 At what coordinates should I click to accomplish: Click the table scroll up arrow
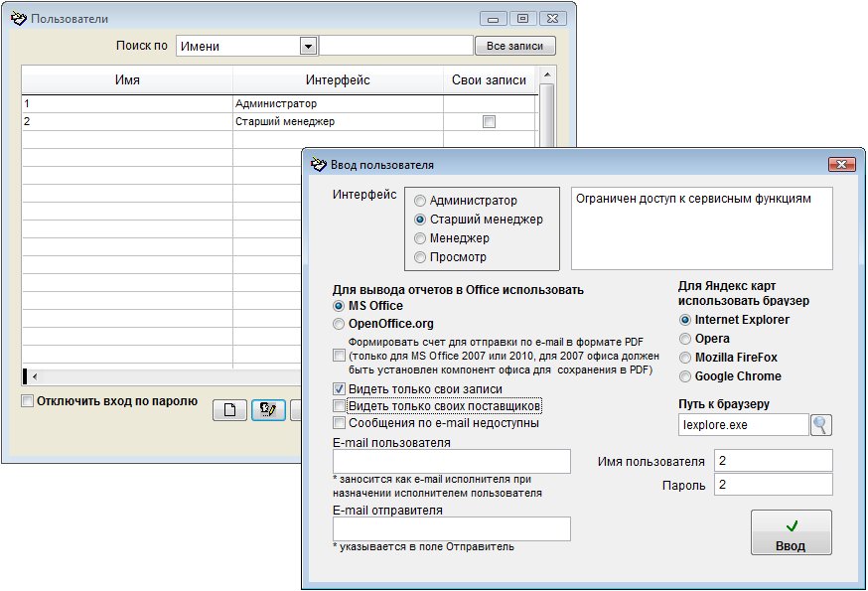[x=547, y=74]
